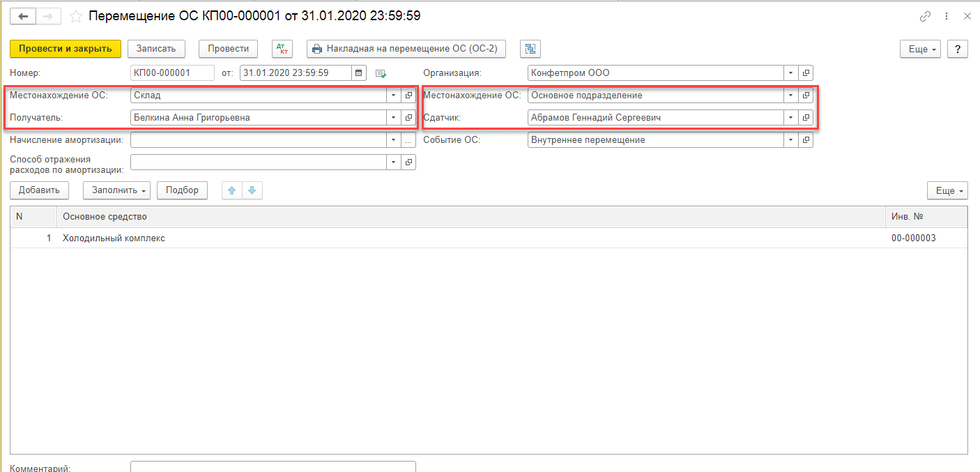Open document structure of subordination icon
Image resolution: width=980 pixels, height=472 pixels.
click(530, 49)
